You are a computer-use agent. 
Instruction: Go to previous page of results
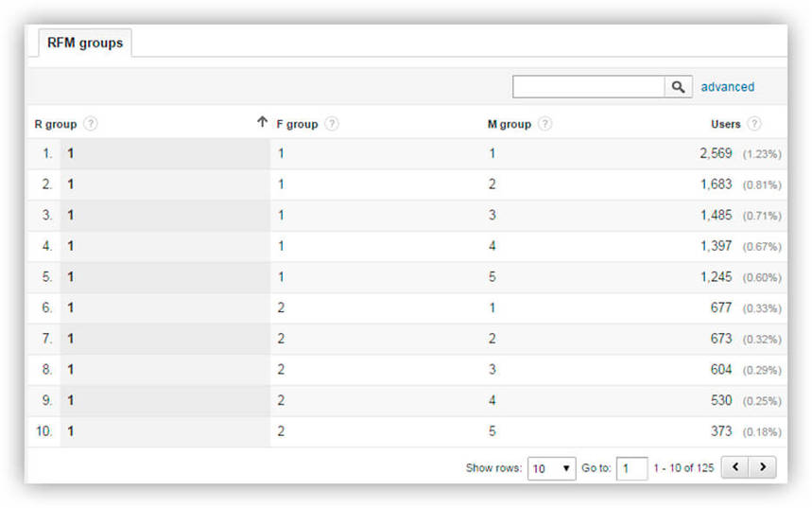pos(735,467)
